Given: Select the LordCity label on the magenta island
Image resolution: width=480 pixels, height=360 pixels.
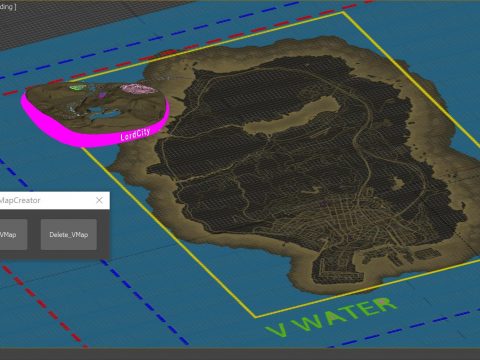Looking at the screenshot, I should click(x=135, y=135).
